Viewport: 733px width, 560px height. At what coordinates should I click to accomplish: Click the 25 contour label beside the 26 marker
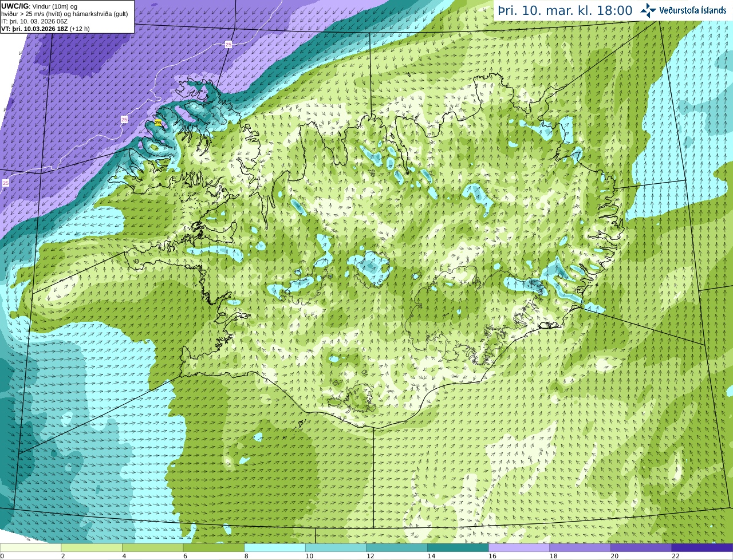(124, 119)
